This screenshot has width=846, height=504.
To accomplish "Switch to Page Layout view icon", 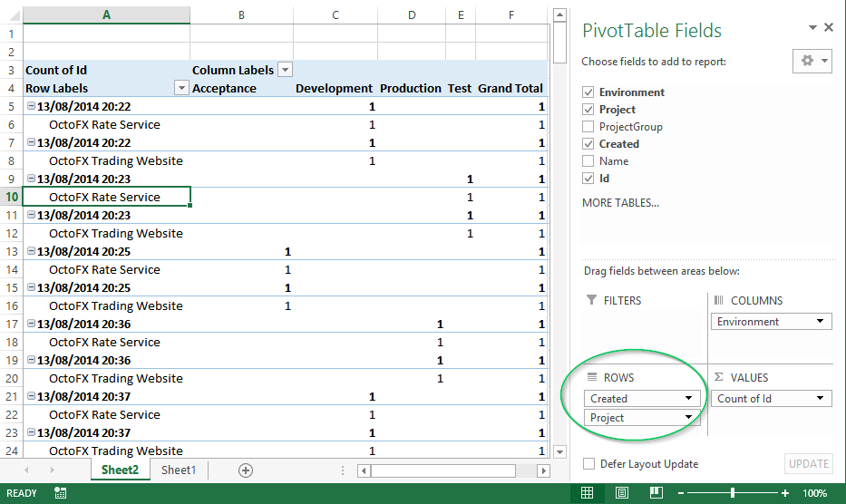I will click(x=621, y=493).
